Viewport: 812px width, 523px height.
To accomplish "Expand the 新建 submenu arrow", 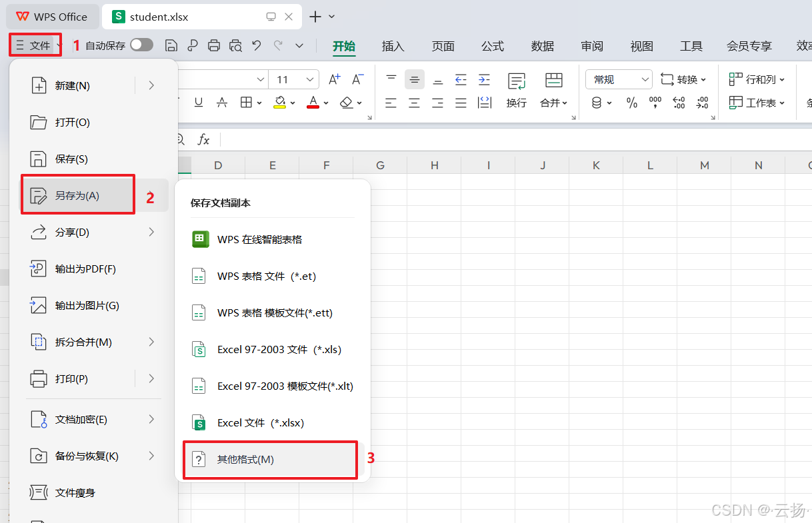I will pos(151,85).
